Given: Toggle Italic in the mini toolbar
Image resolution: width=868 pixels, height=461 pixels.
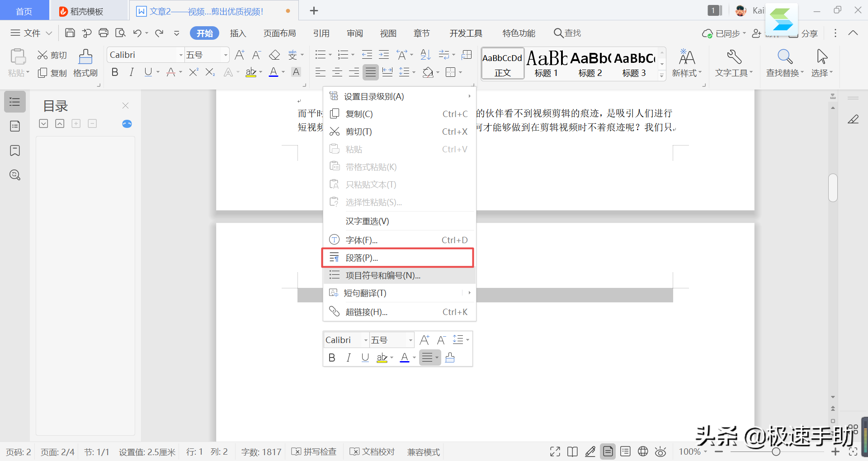Looking at the screenshot, I should (x=349, y=358).
